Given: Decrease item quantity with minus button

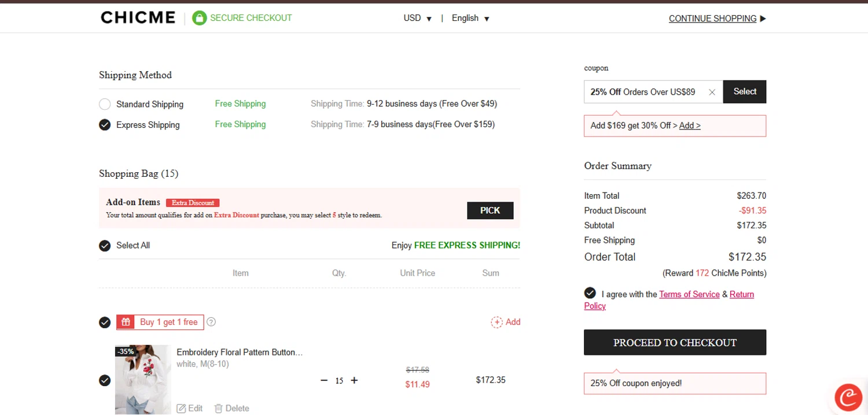Looking at the screenshot, I should click(324, 380).
